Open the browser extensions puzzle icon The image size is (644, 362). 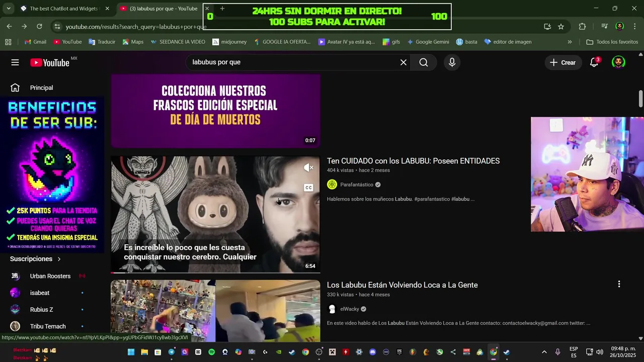point(582,27)
